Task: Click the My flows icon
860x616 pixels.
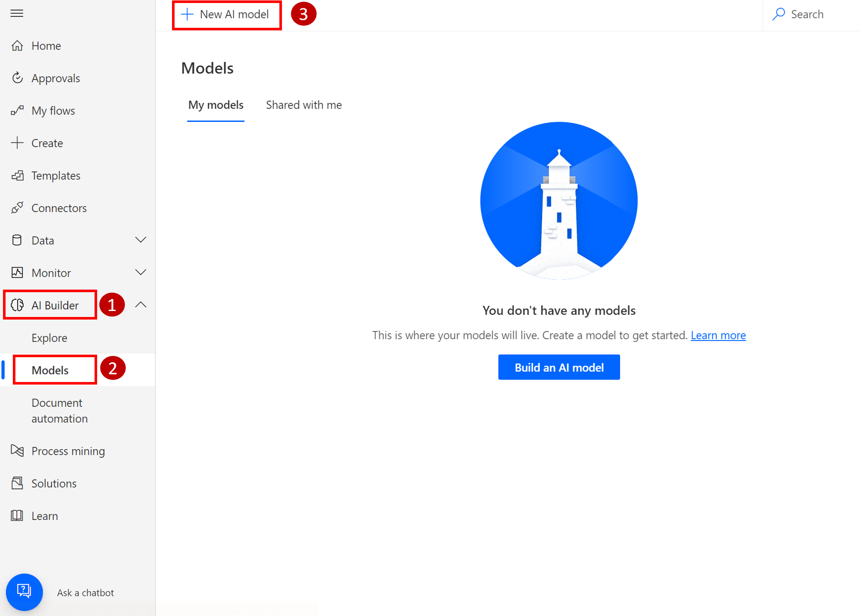Action: (x=17, y=110)
